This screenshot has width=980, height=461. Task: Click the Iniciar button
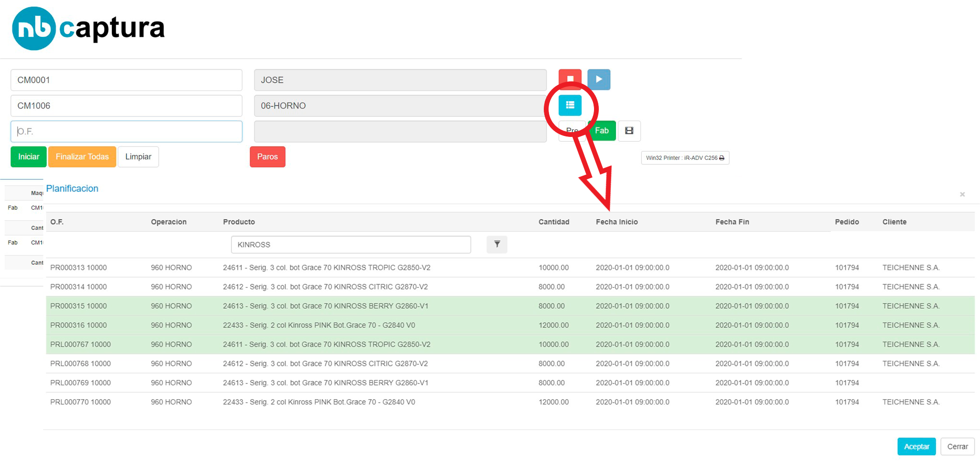point(29,157)
